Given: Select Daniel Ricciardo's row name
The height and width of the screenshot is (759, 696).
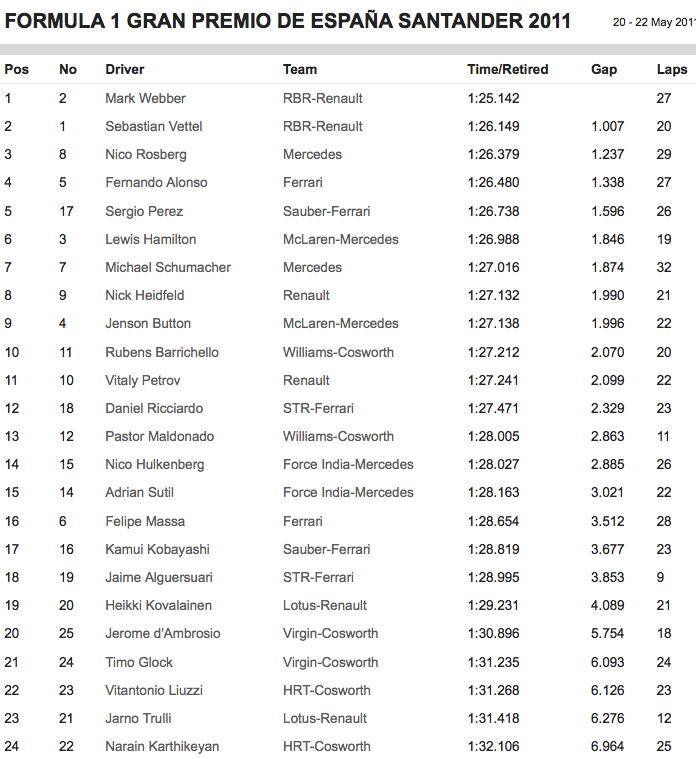Looking at the screenshot, I should (154, 408).
